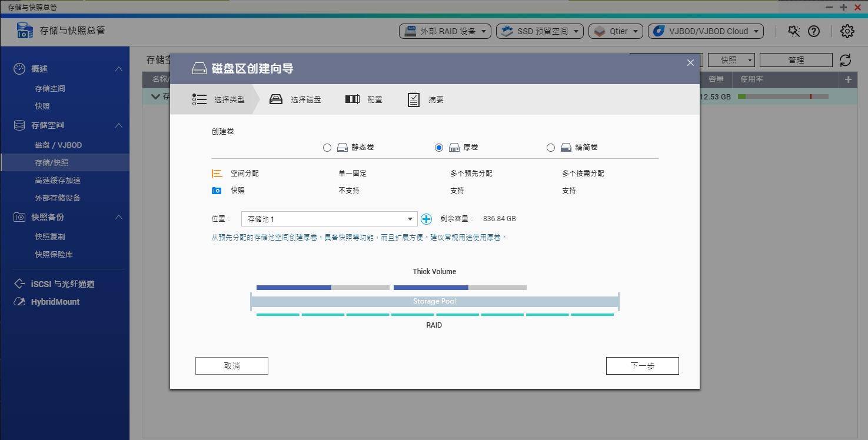The height and width of the screenshot is (440, 868).
Task: Click the iSCSI 与光纤通道 sidebar icon
Action: pyautogui.click(x=21, y=284)
